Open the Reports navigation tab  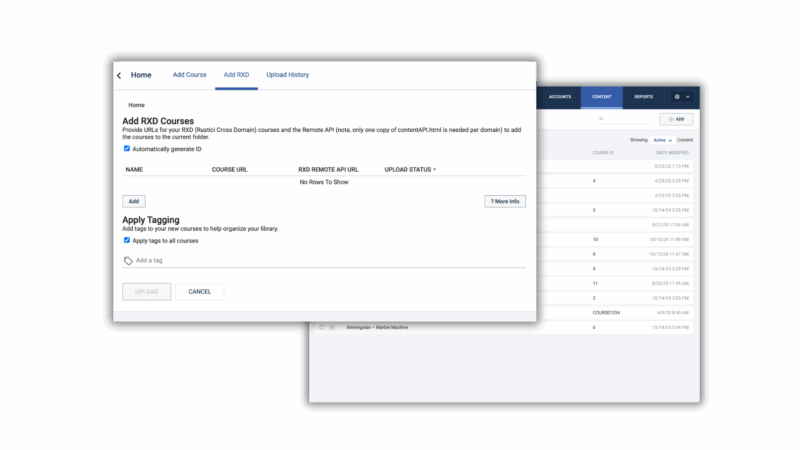pos(643,97)
